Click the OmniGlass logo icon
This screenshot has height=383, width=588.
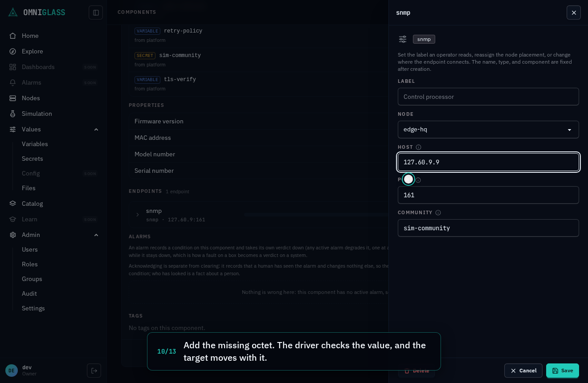tap(13, 12)
